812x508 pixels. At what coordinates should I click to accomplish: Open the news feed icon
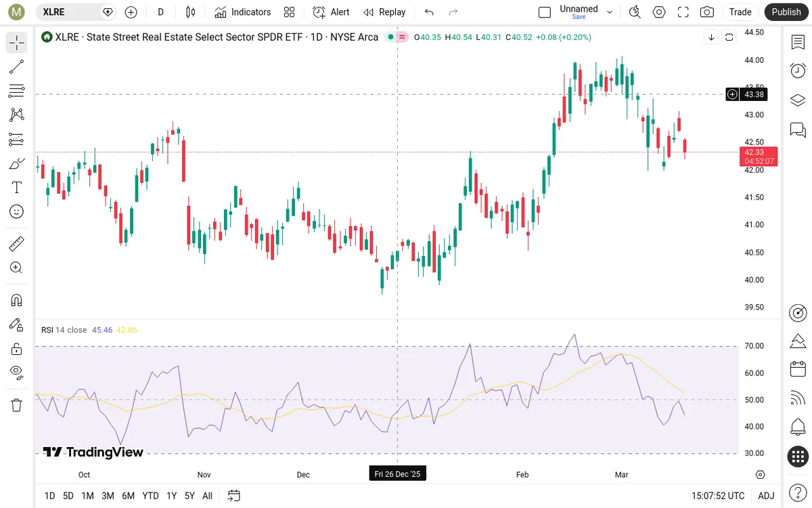point(798,398)
